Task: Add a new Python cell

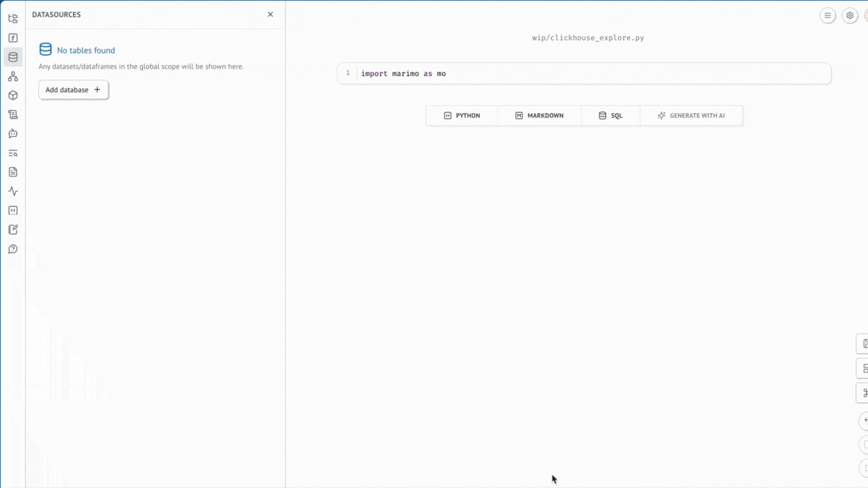Action: coord(462,115)
